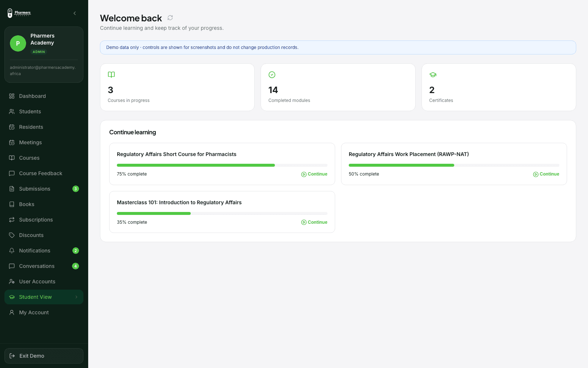Click the Pharmers Academy logo

pyautogui.click(x=19, y=13)
